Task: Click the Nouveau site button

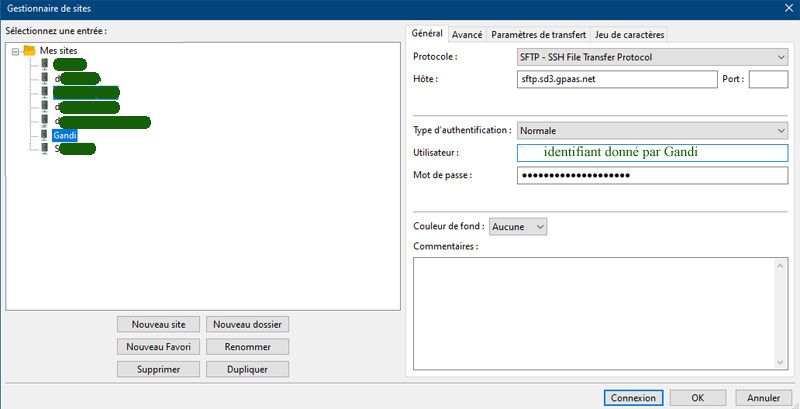Action: point(159,324)
